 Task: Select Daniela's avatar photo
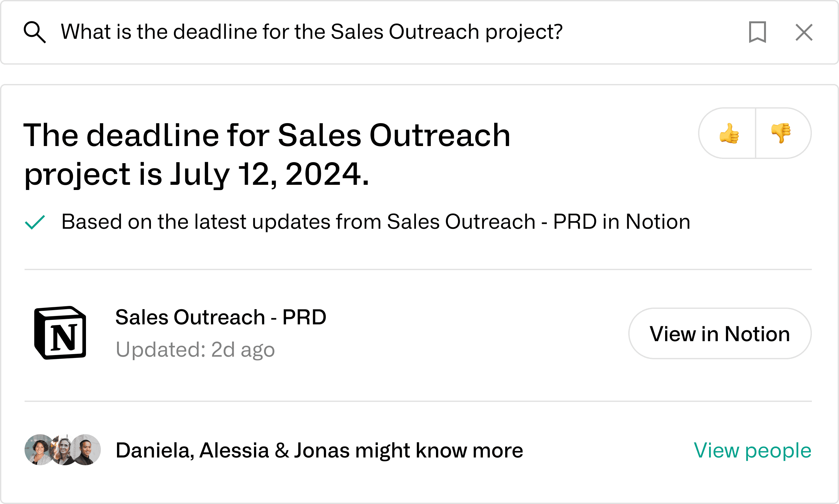[39, 450]
